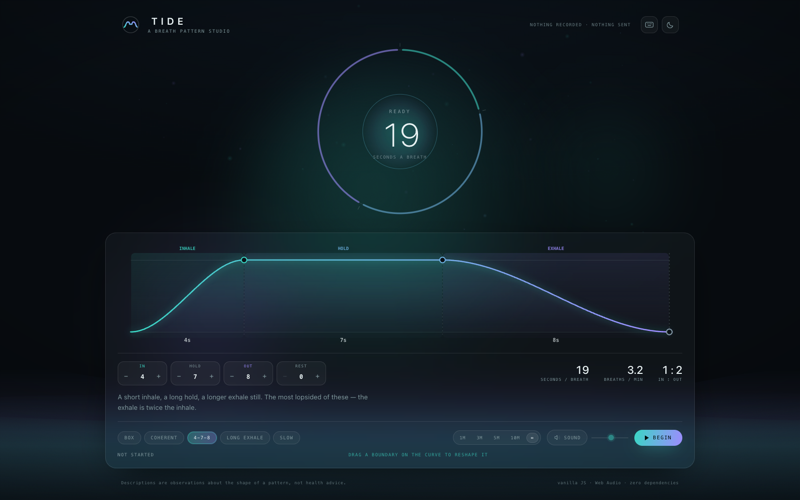Click the REST value 0 field
800x500 pixels.
[301, 377]
